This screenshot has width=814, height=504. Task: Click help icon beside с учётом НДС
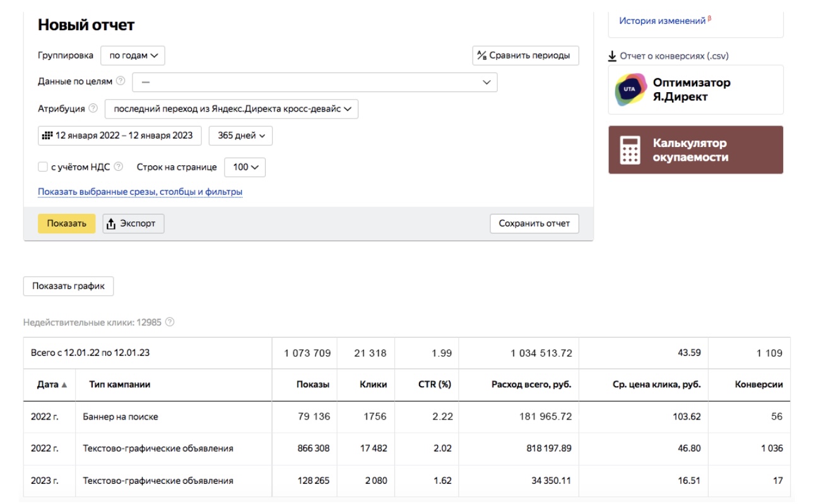click(x=119, y=167)
